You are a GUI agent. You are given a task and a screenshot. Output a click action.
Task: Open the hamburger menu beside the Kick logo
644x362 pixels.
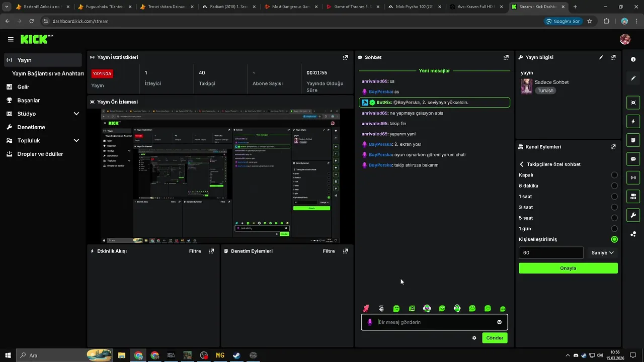pos(11,39)
